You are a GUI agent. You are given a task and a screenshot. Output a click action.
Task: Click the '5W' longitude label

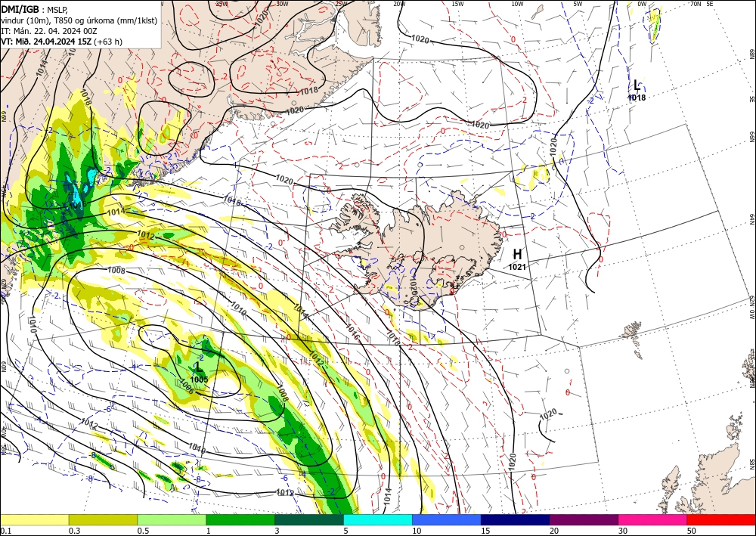[578, 4]
